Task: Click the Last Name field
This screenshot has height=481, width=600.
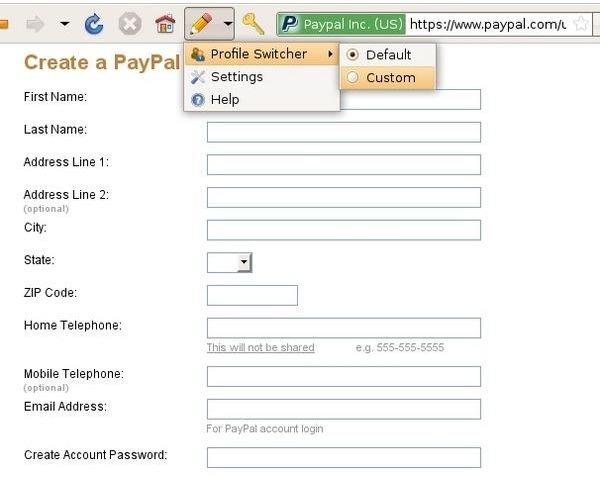Action: (x=344, y=132)
